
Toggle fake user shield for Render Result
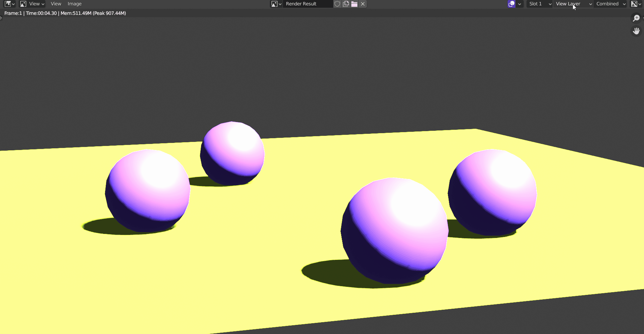[x=337, y=4]
